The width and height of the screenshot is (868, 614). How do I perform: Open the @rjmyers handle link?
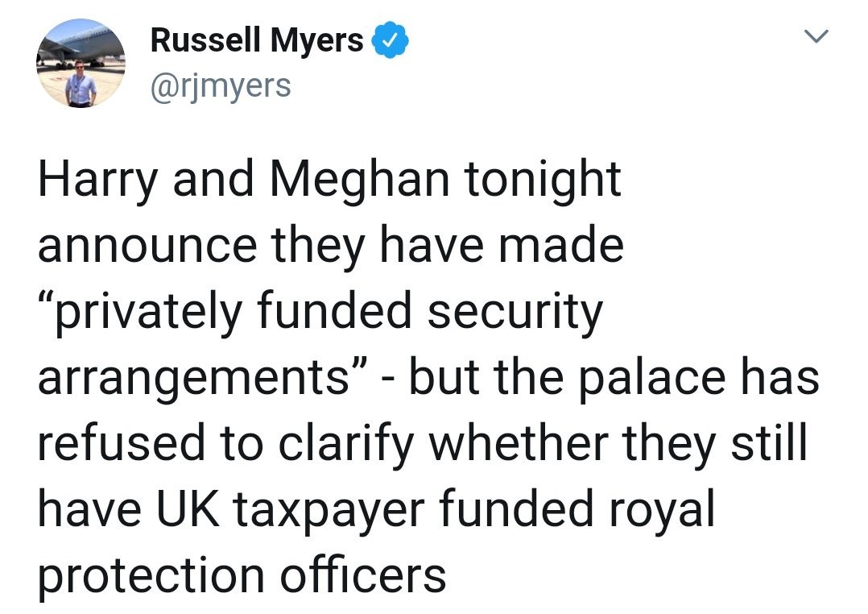tap(221, 83)
